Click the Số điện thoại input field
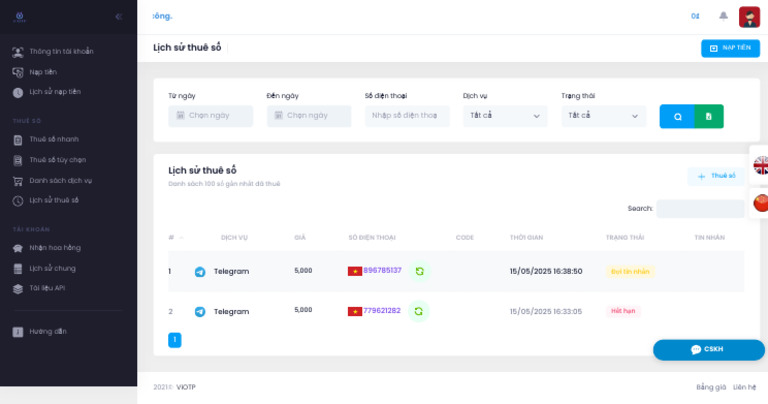The height and width of the screenshot is (404, 768). pyautogui.click(x=406, y=116)
